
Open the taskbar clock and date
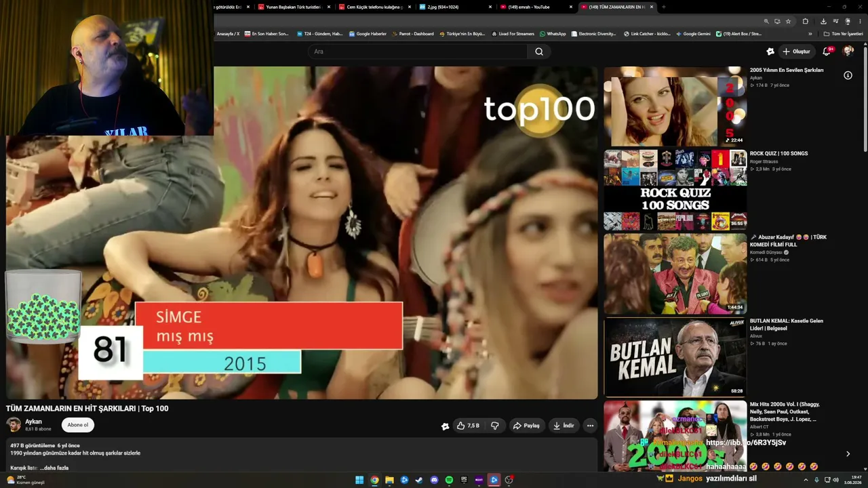[852, 480]
